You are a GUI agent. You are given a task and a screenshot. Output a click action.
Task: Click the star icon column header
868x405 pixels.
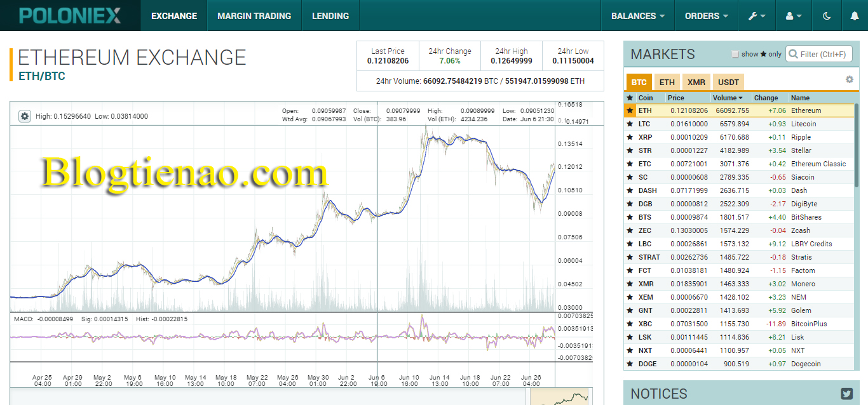point(630,98)
